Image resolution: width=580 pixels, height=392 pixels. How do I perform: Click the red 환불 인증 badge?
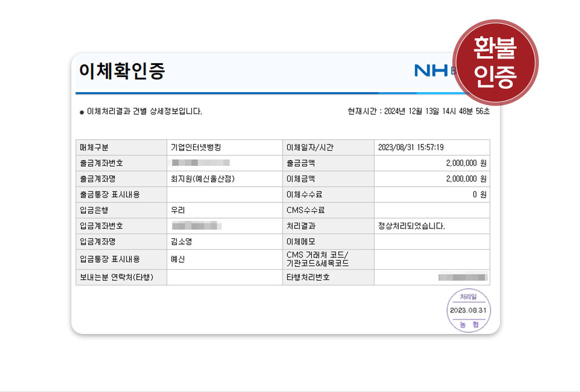[495, 62]
